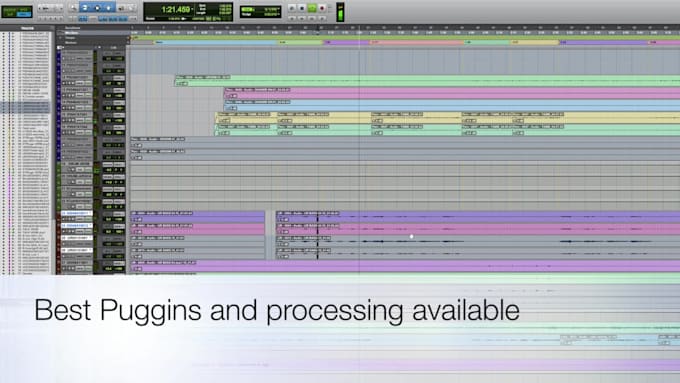The image size is (680, 383).
Task: Click the Stop transport button
Action: (x=302, y=8)
